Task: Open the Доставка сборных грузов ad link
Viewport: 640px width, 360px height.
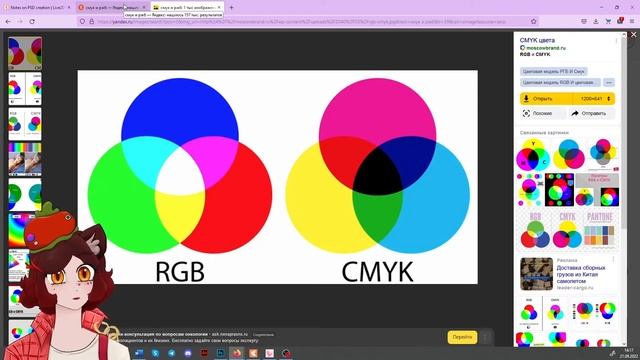Action: 581,275
